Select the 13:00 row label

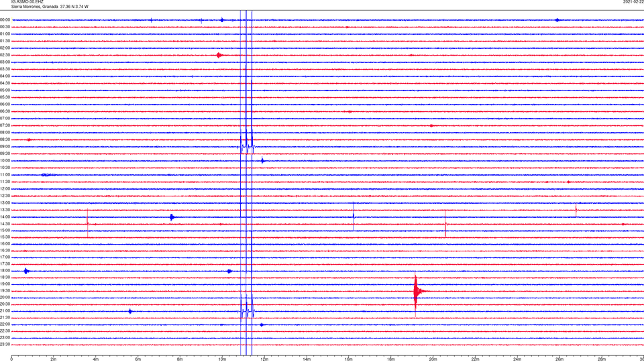click(x=5, y=202)
